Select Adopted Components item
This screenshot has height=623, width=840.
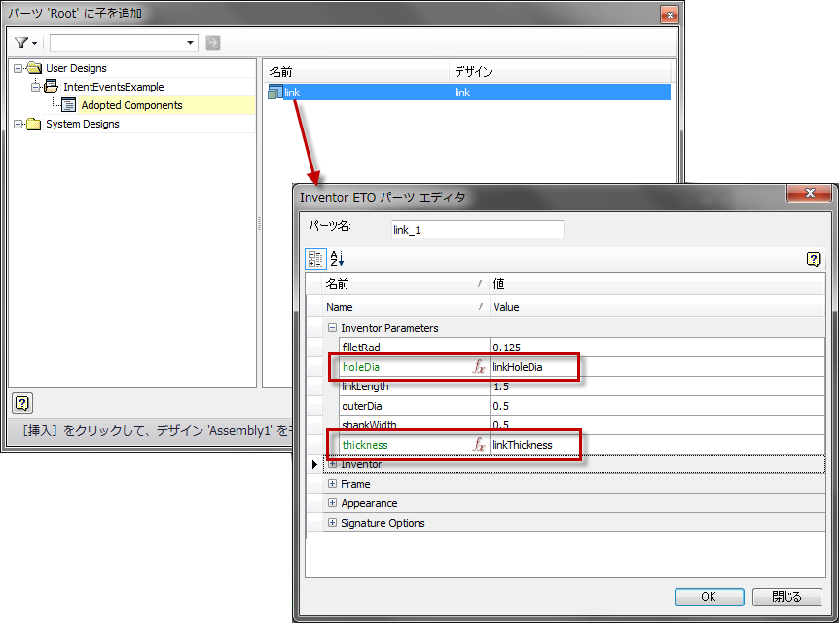point(131,105)
